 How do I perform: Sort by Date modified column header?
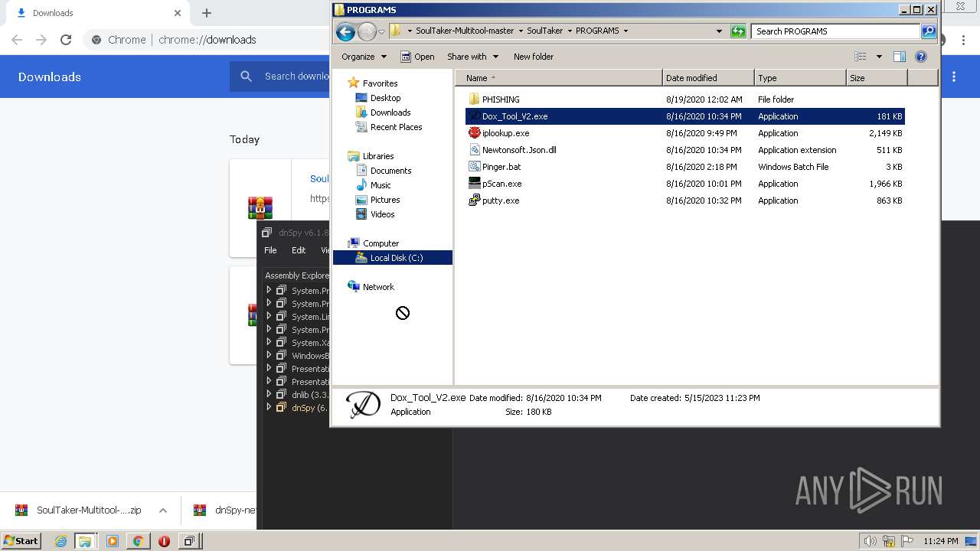click(708, 78)
